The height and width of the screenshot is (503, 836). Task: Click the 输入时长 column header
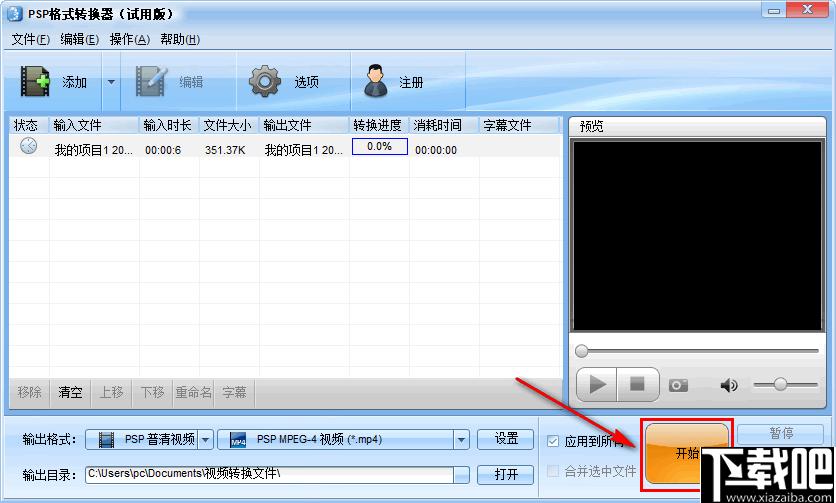[x=169, y=125]
